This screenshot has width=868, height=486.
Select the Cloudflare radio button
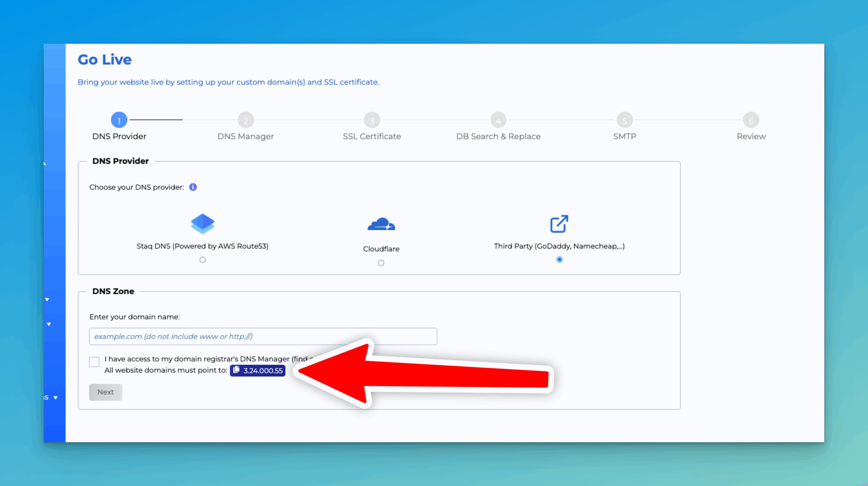(381, 262)
